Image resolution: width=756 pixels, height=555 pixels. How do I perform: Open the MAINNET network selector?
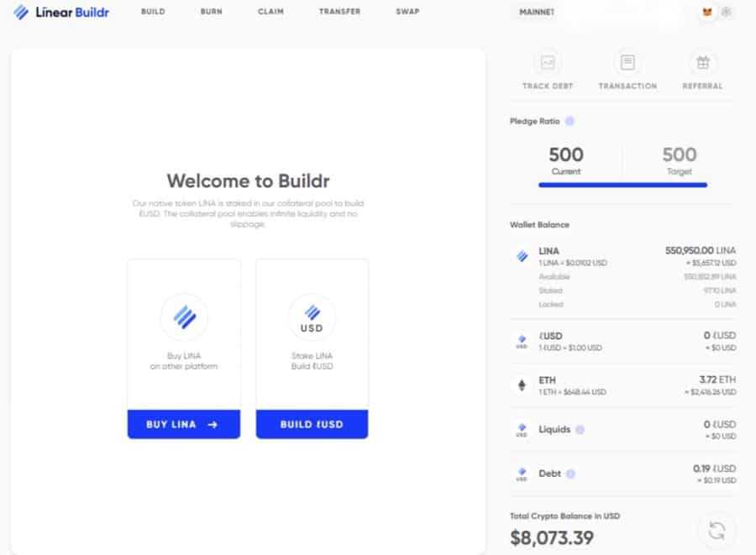tap(537, 13)
